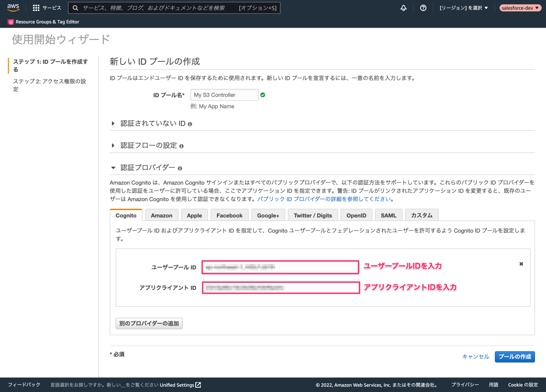Open the help question mark icon
This screenshot has width=546, height=392.
coord(423,8)
